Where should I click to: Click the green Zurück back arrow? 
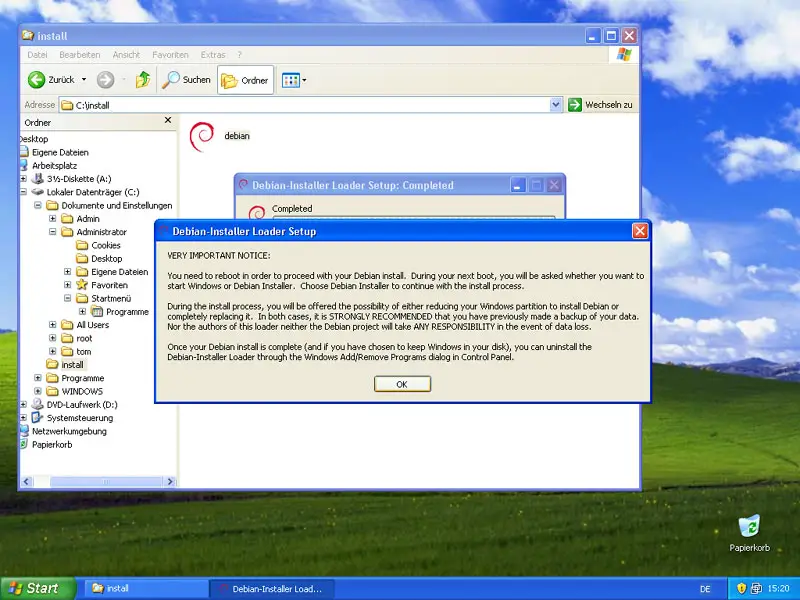pyautogui.click(x=37, y=80)
